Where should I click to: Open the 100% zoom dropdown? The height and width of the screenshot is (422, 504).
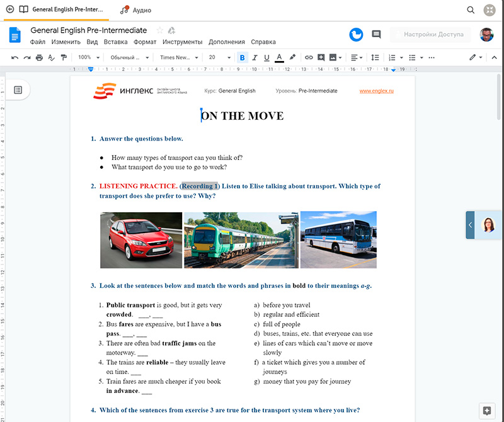pyautogui.click(x=88, y=57)
